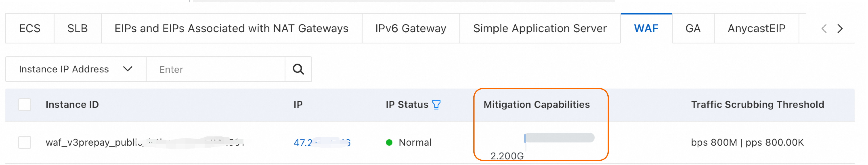Open the Simple Application Server tab

click(540, 29)
